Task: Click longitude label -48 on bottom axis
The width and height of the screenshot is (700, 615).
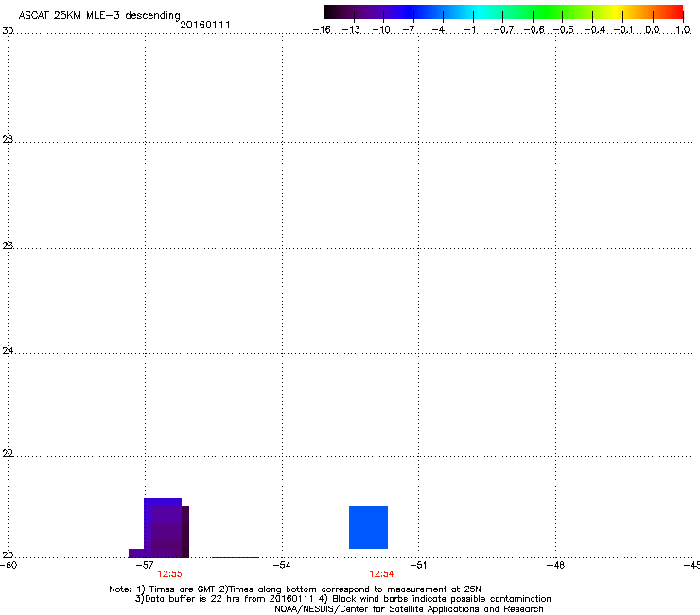Action: [556, 565]
